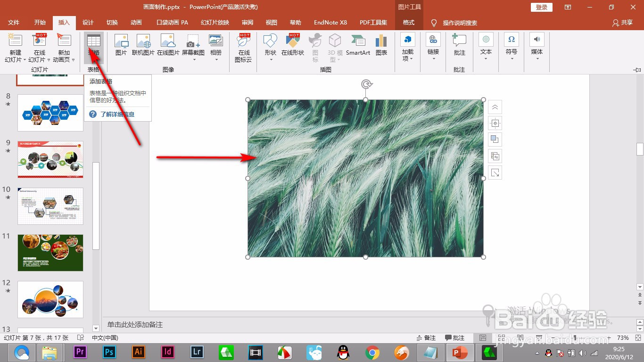Image resolution: width=644 pixels, height=362 pixels.
Task: Open the 格式 Format picture tools tab
Action: pos(409,23)
